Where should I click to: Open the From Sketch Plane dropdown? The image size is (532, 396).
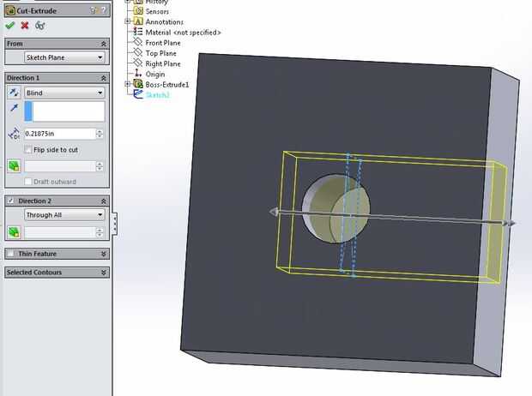point(64,57)
